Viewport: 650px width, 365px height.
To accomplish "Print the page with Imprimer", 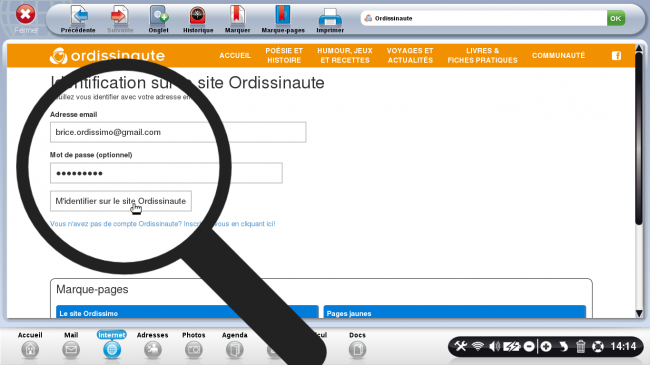I will coord(330,19).
